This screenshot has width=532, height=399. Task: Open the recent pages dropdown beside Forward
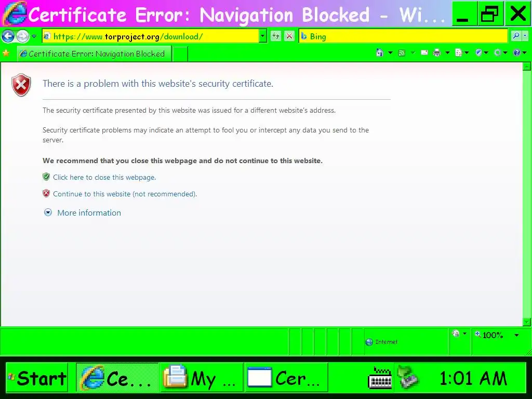tap(34, 36)
